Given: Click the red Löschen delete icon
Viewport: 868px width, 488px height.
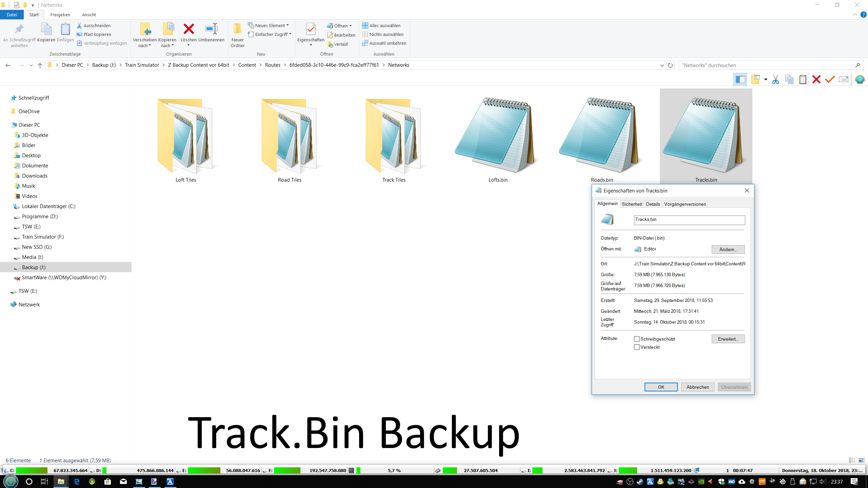Looking at the screenshot, I should coord(189,29).
